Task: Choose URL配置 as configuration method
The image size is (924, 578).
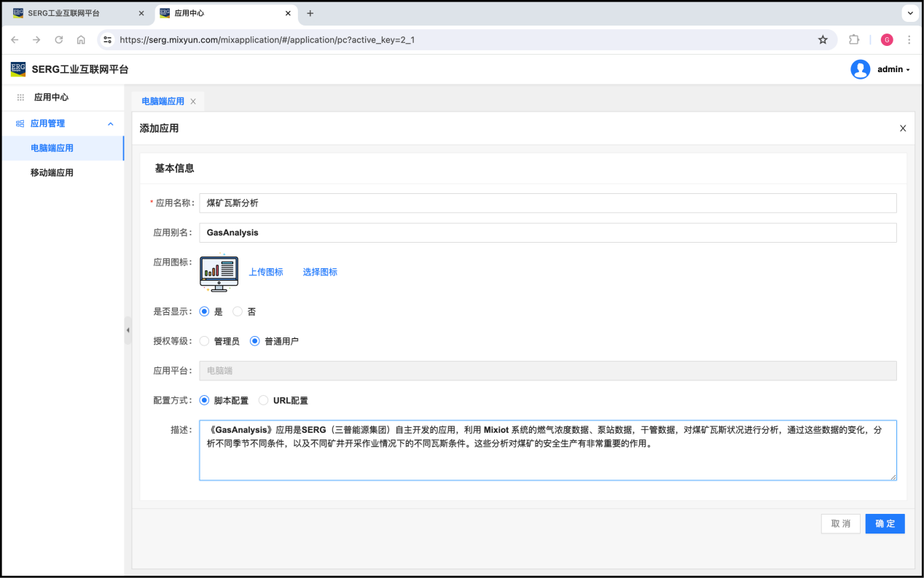Action: tap(264, 400)
